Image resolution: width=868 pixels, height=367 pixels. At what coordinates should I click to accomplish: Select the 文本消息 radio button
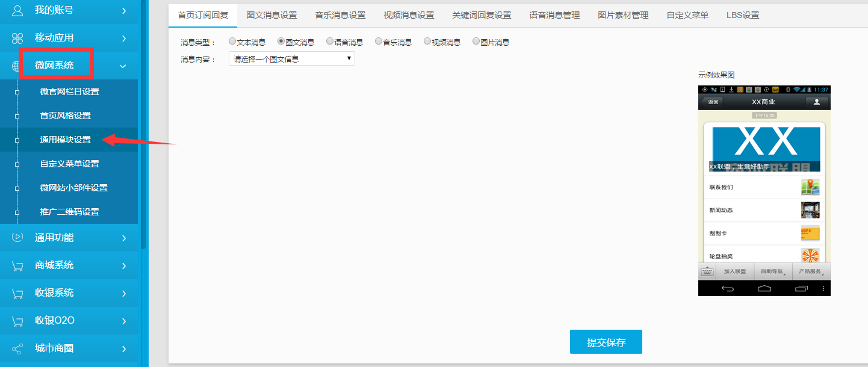click(x=232, y=42)
